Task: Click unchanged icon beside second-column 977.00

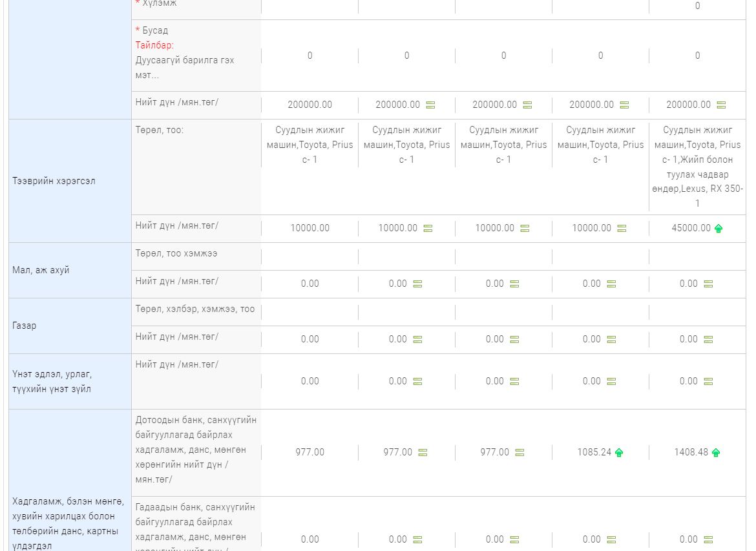Action: click(423, 453)
